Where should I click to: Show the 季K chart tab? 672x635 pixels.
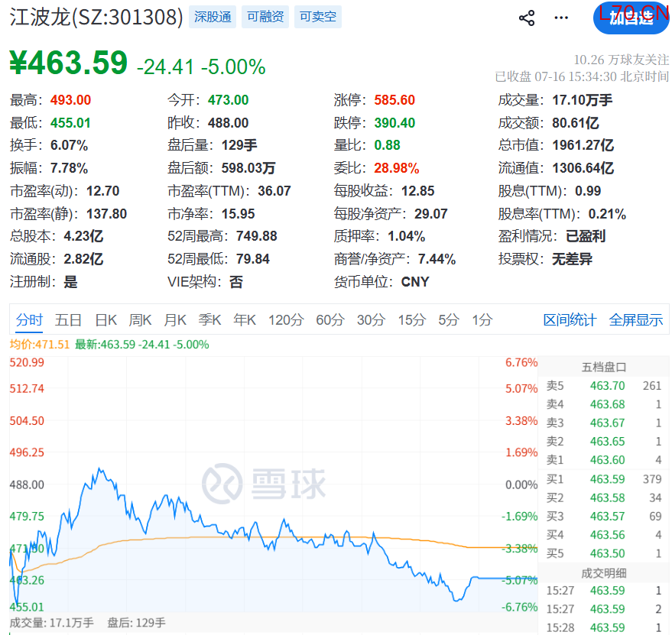tap(209, 320)
